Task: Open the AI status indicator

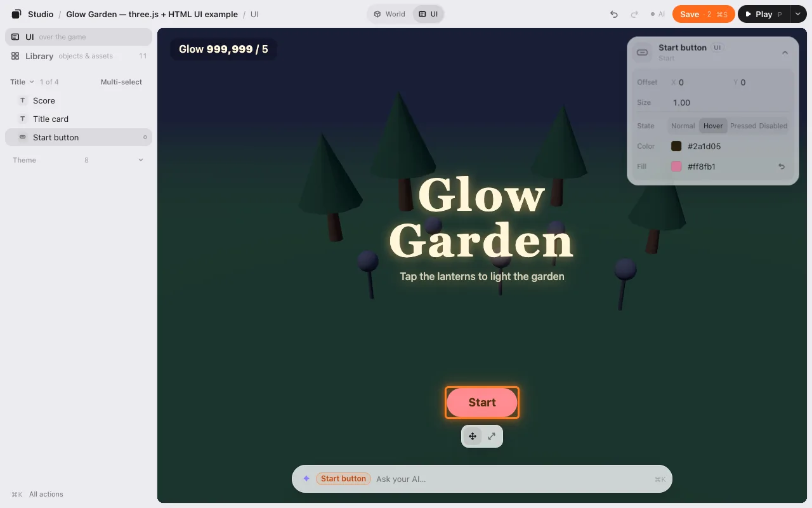Action: [x=657, y=14]
